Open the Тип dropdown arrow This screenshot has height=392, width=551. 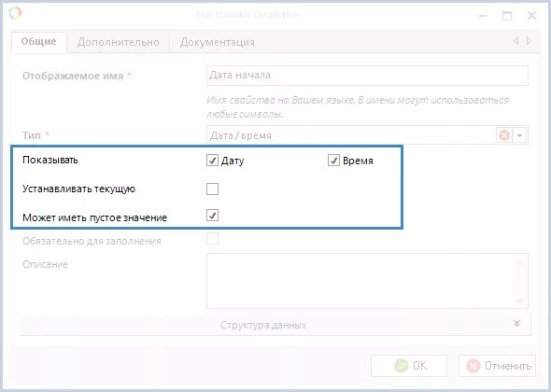pyautogui.click(x=520, y=135)
